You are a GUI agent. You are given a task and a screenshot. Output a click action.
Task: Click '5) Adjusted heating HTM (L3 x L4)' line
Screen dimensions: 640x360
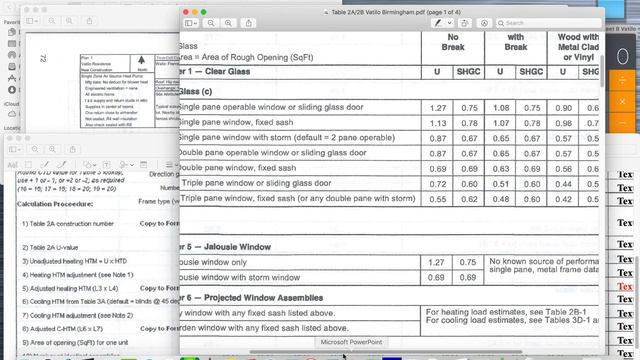tap(70, 288)
